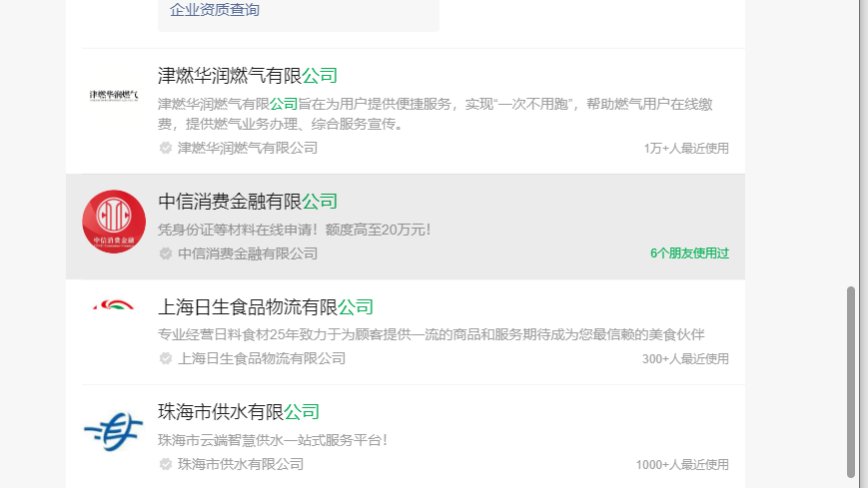Click the blue 珠海市供水 logo
This screenshot has height=488, width=868.
pos(114,431)
